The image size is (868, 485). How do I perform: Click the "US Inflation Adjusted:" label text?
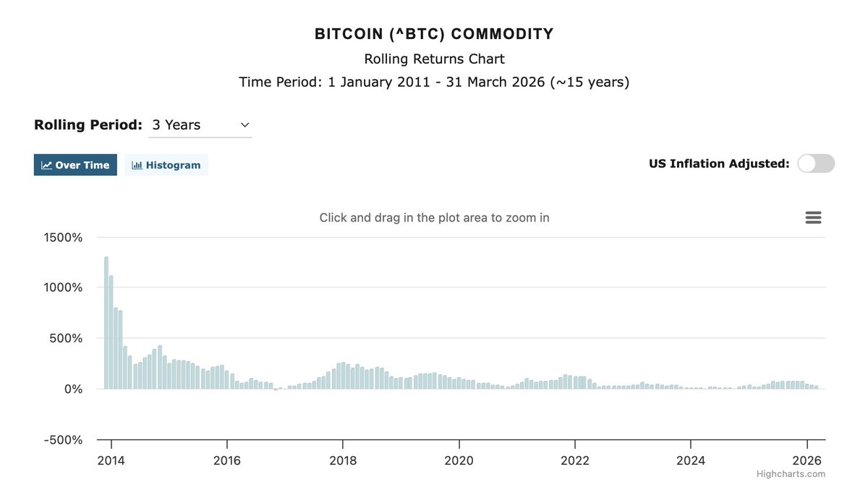click(x=719, y=164)
